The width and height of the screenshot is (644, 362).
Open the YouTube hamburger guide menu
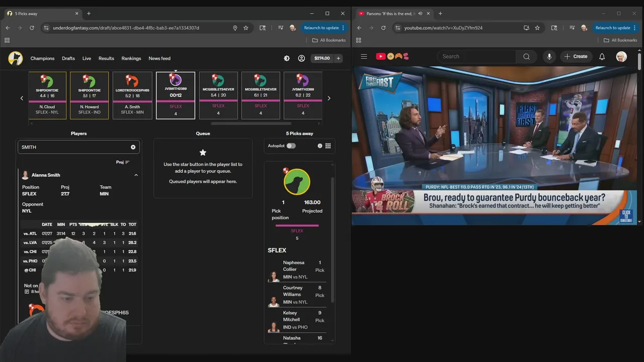point(364,56)
